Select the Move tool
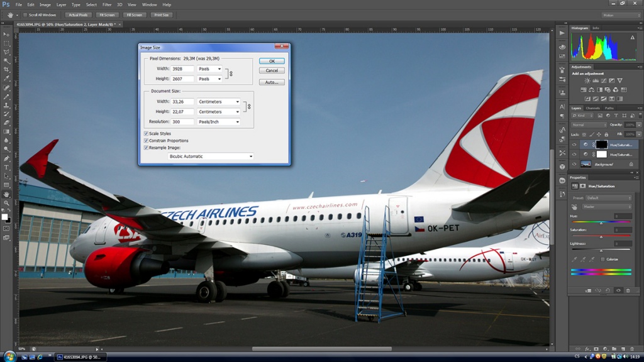Viewport: 644px width, 362px height. point(6,35)
